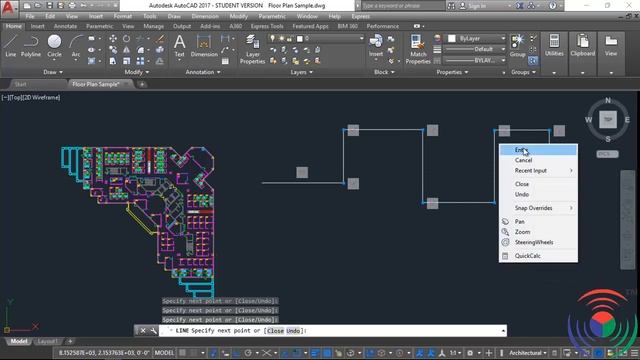Select the Dimension tool
640x360 pixels.
click(204, 45)
